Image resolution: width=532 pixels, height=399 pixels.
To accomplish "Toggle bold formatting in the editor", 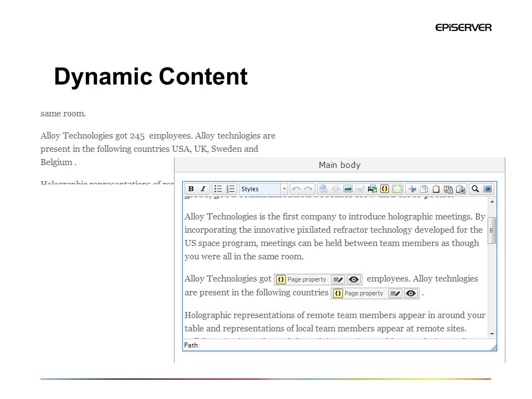I will (x=191, y=189).
